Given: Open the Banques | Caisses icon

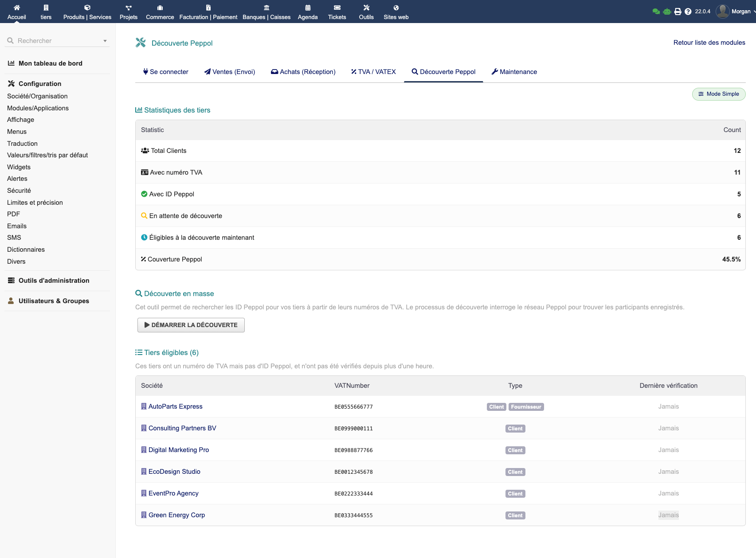Looking at the screenshot, I should 266,8.
